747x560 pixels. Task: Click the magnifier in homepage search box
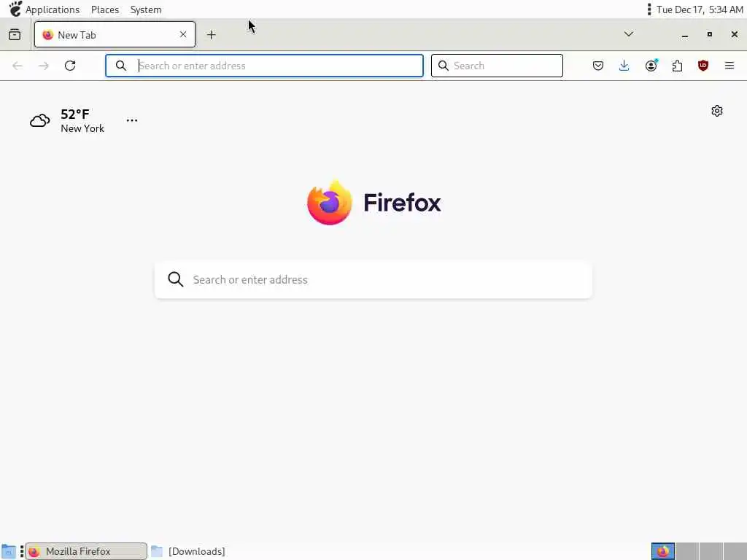pyautogui.click(x=176, y=279)
